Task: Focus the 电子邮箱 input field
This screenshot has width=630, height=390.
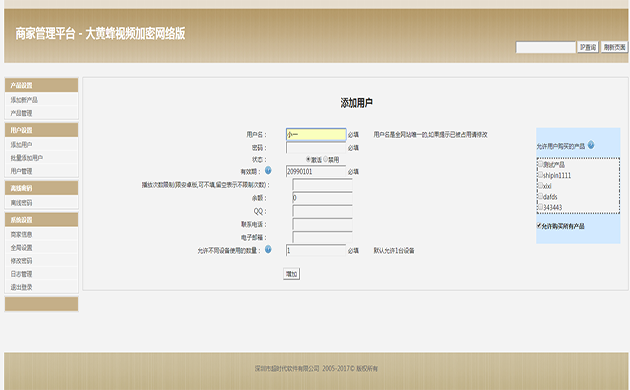Action: (x=322, y=237)
